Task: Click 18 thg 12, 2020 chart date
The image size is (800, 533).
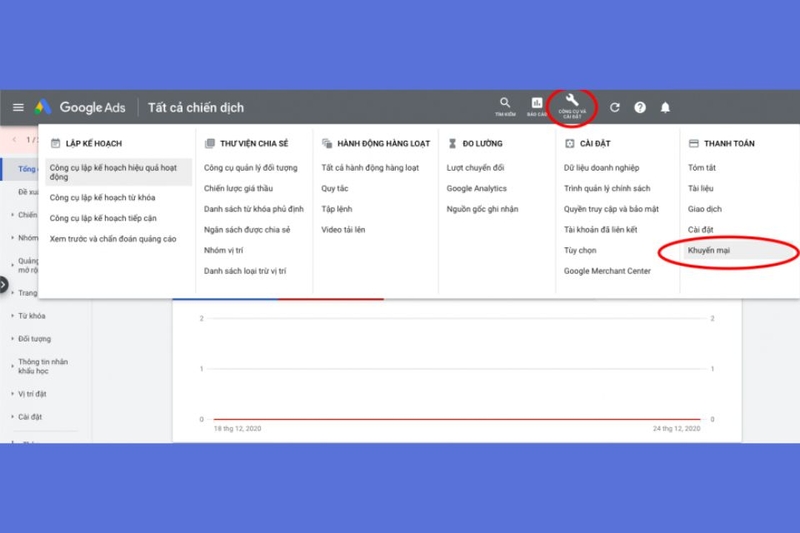Action: click(x=237, y=428)
